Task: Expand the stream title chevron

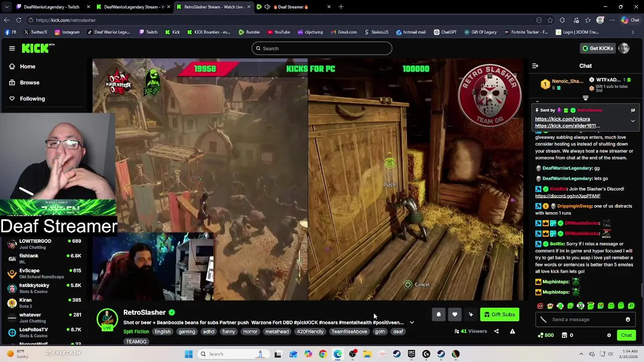Action: coord(412,323)
